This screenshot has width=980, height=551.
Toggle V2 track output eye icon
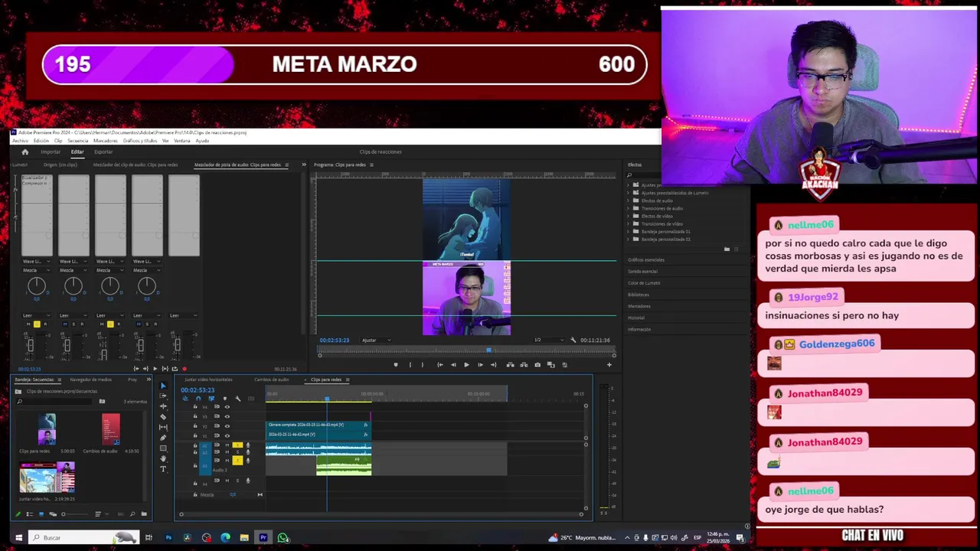(227, 426)
